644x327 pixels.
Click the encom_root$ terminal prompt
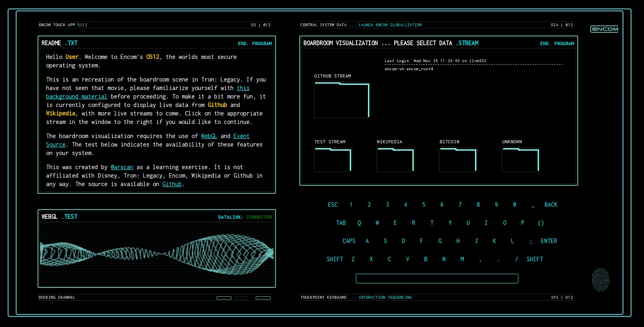tap(409, 69)
